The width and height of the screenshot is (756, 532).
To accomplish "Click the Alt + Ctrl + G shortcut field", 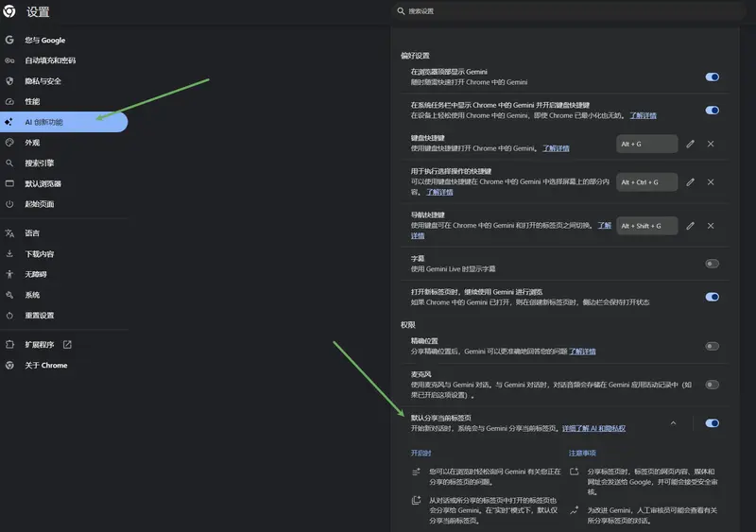I will click(x=647, y=182).
